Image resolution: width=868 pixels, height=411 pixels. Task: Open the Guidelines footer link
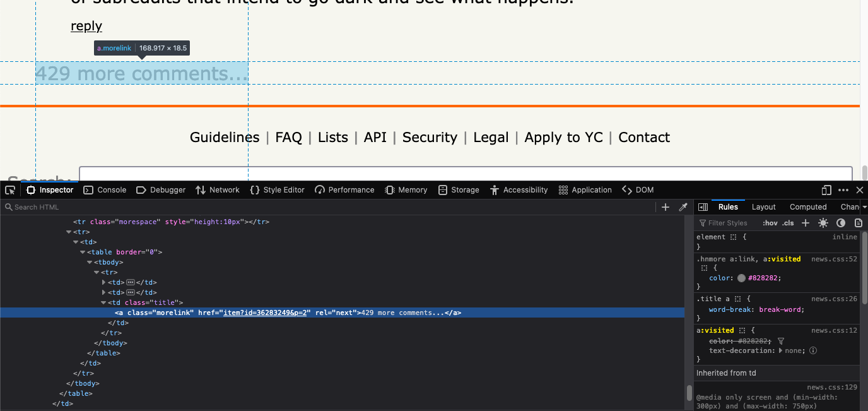pos(224,137)
